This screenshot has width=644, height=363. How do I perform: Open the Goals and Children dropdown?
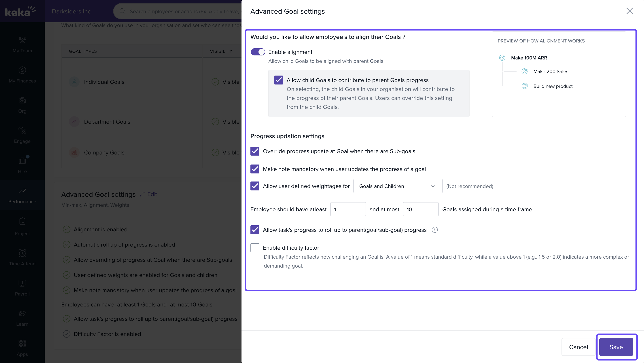[x=398, y=186]
